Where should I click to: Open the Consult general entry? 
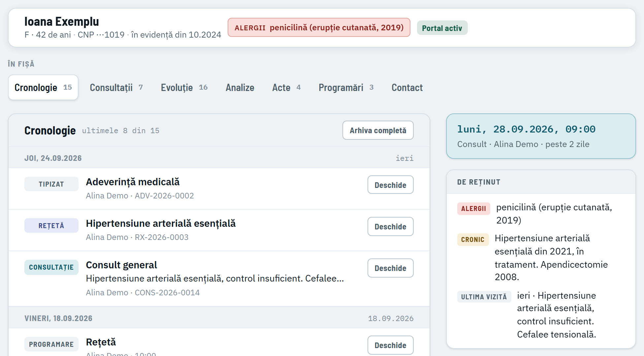[x=391, y=268]
